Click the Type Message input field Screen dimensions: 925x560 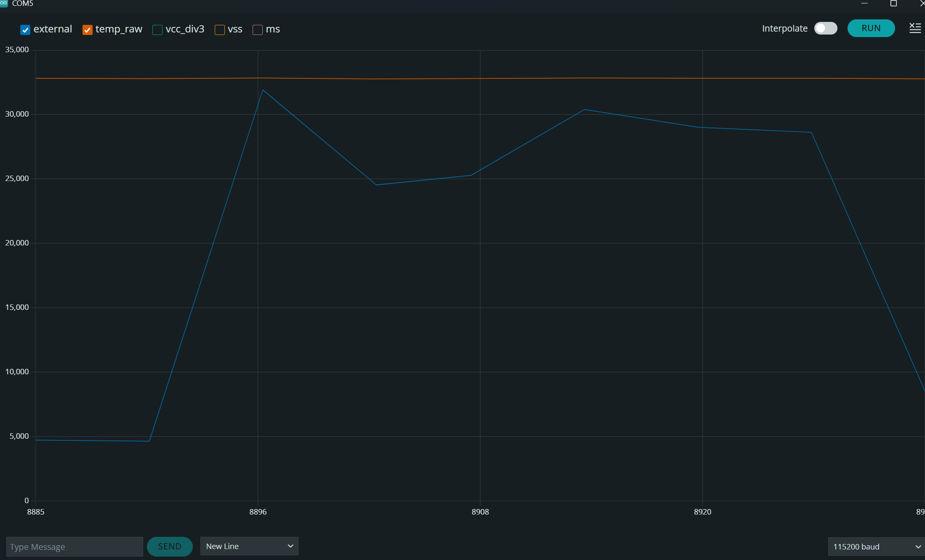coord(75,547)
